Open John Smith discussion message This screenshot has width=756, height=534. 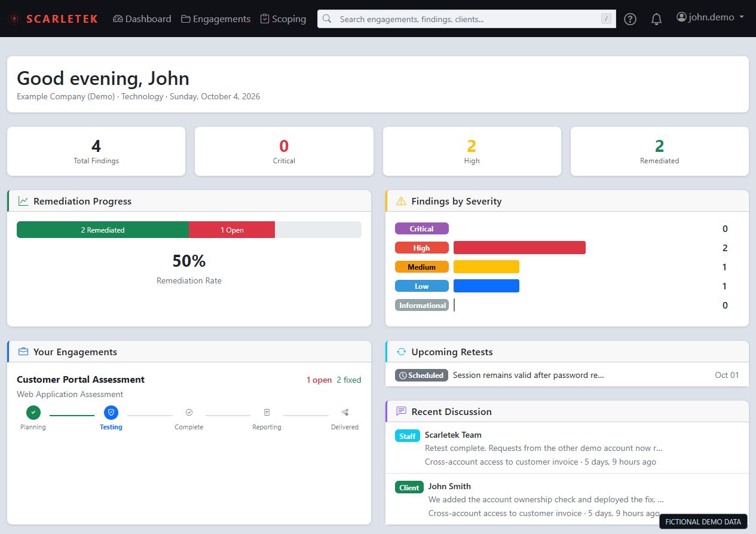tap(567, 499)
